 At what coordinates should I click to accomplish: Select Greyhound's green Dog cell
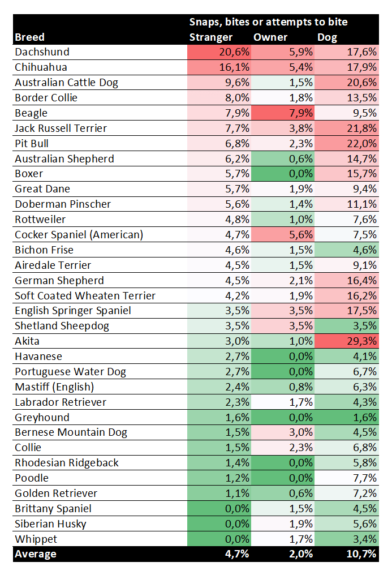[x=347, y=417]
